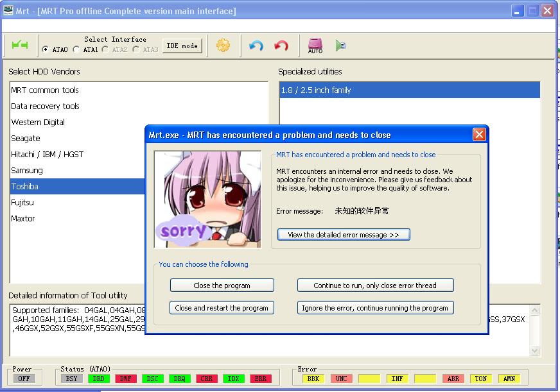The image size is (560, 392).
Task: Choose Maxtor from HDD vendors
Action: pyautogui.click(x=78, y=219)
